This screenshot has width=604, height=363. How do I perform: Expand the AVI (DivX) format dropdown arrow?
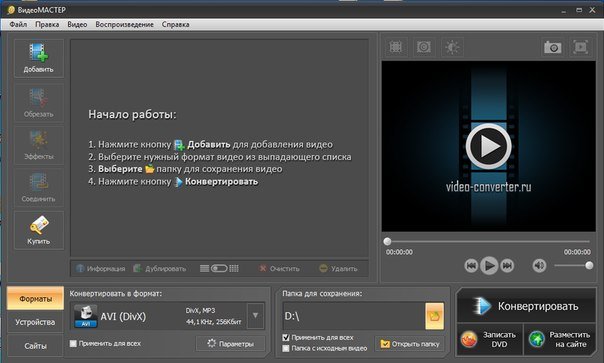(255, 316)
